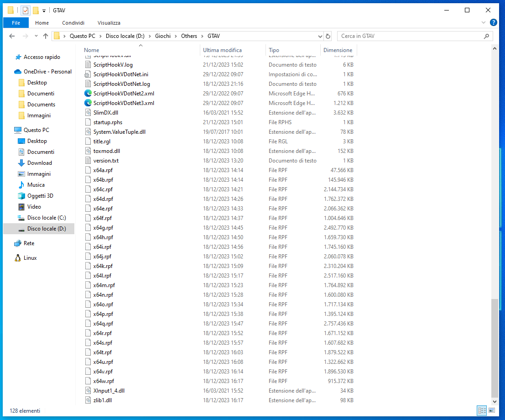Screen dimensions: 505x420
Task: Select the toxmod.dll file
Action: pos(107,151)
